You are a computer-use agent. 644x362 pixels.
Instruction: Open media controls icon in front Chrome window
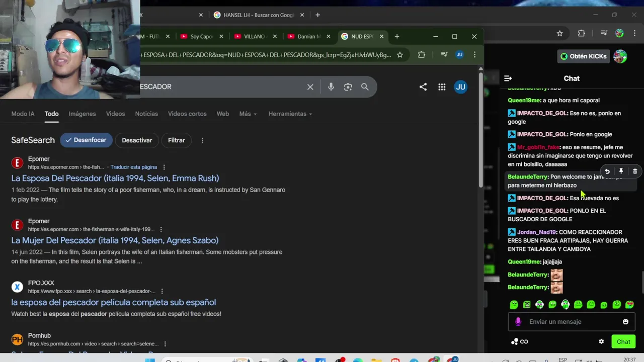(x=444, y=55)
